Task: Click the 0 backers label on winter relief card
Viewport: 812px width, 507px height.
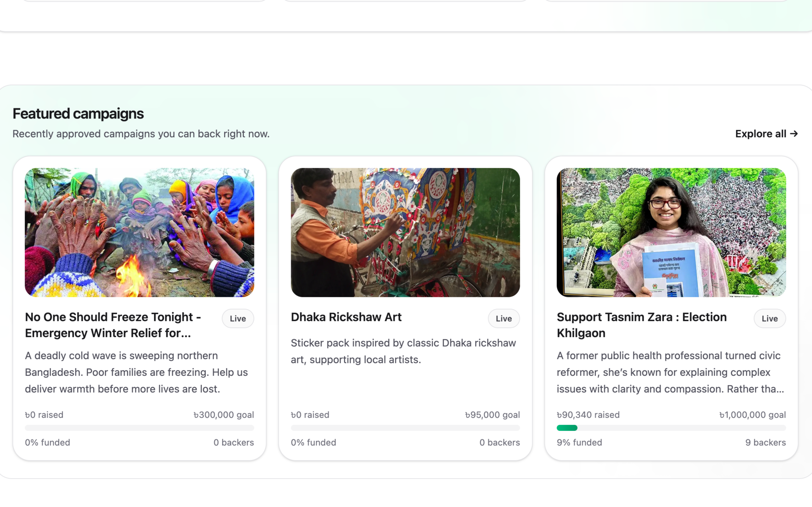Action: point(233,442)
